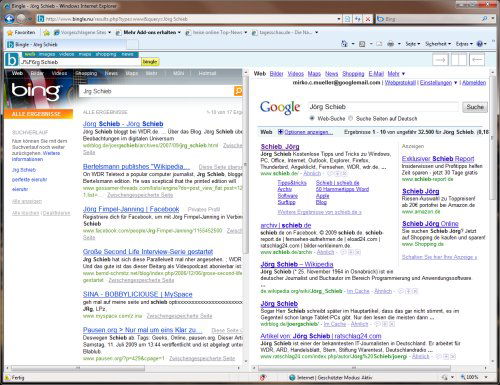Switch to Bingle 'images' tab

(47, 54)
